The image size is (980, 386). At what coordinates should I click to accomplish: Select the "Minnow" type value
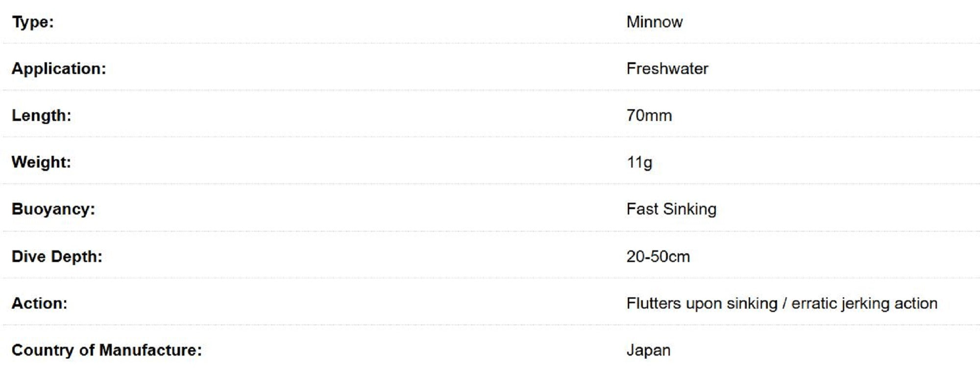tap(654, 22)
